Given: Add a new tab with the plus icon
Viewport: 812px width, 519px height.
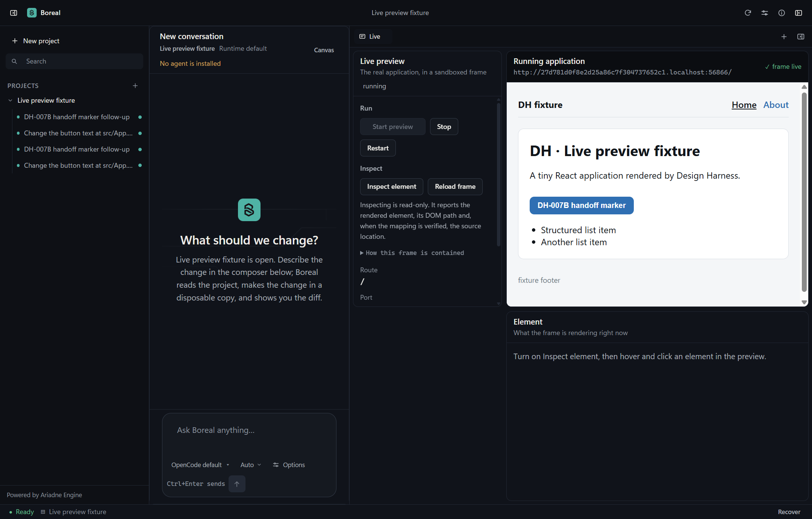Looking at the screenshot, I should (784, 36).
